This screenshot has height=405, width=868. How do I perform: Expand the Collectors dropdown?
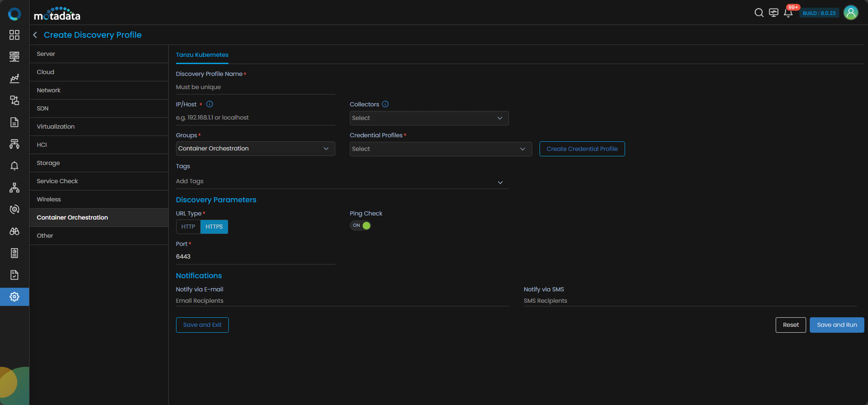click(x=429, y=118)
